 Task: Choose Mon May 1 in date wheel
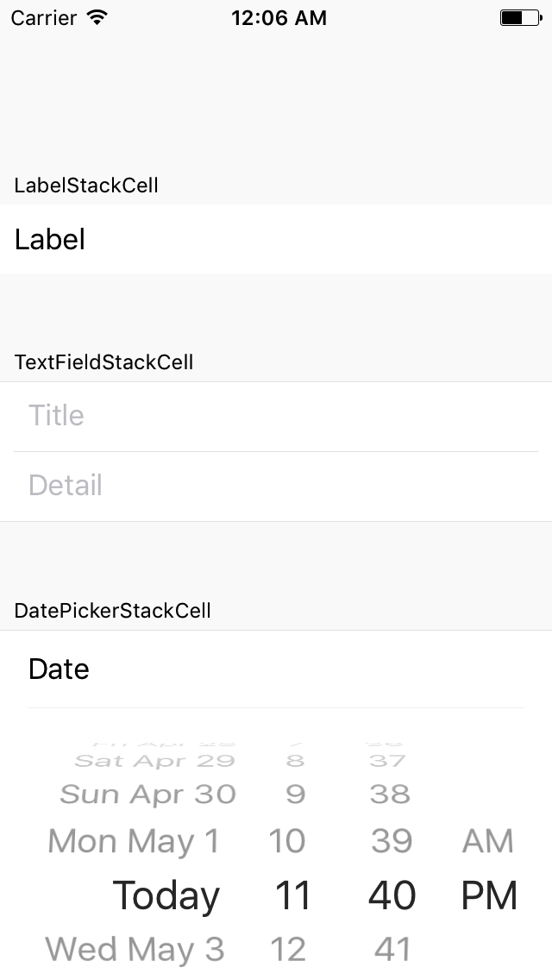(x=134, y=841)
